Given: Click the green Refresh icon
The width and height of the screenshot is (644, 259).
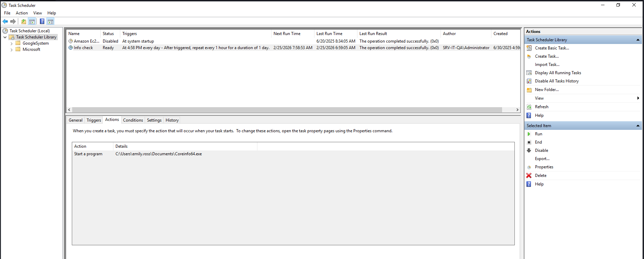Looking at the screenshot, I should 529,107.
